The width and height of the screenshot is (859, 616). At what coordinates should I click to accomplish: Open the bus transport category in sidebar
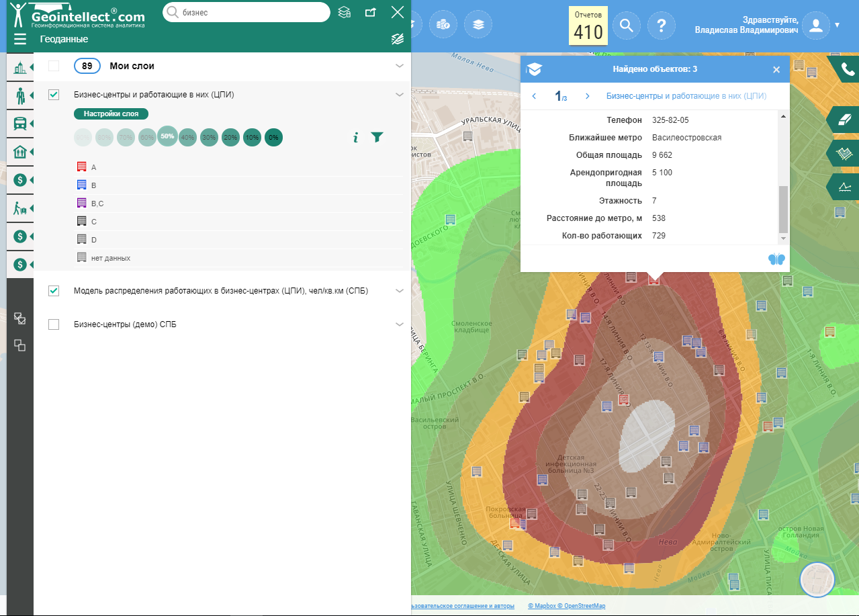click(x=20, y=124)
